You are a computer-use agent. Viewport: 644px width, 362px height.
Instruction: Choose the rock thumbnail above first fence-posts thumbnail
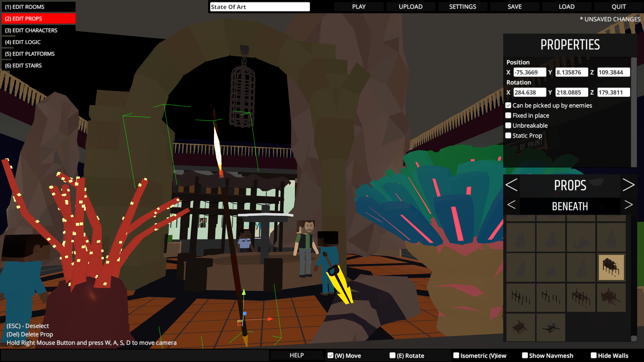pos(521,267)
